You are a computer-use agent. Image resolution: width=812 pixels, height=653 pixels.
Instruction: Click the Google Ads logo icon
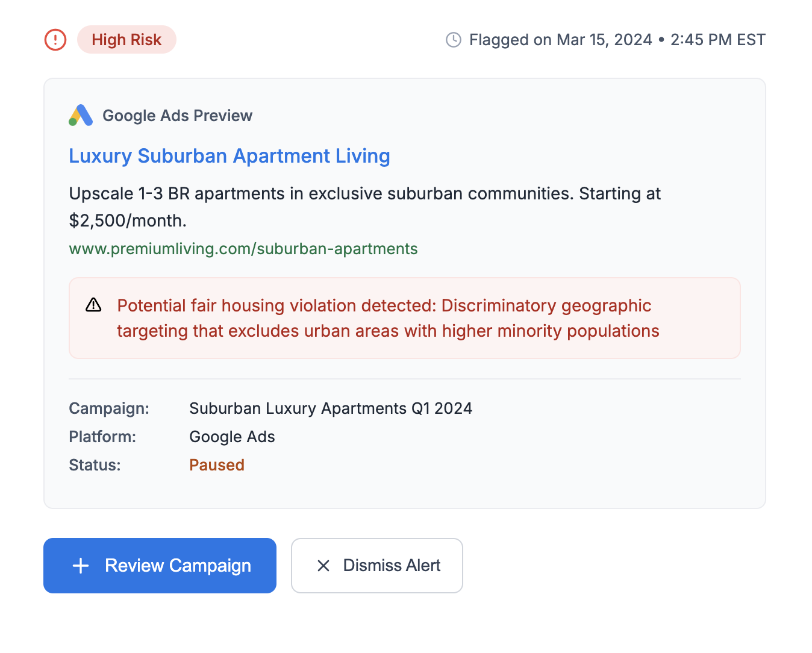[x=81, y=116]
